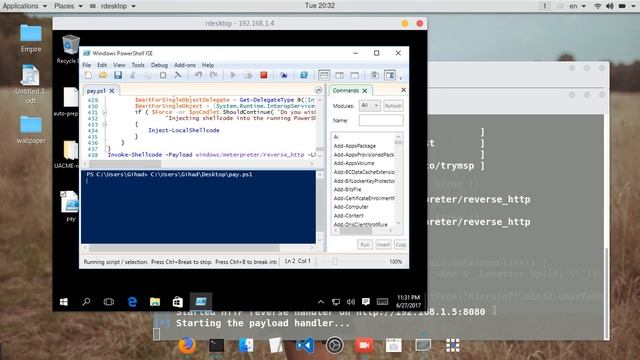Open Microsoft Edge from Windows taskbar
Image resolution: width=640 pixels, height=360 pixels.
pyautogui.click(x=132, y=302)
